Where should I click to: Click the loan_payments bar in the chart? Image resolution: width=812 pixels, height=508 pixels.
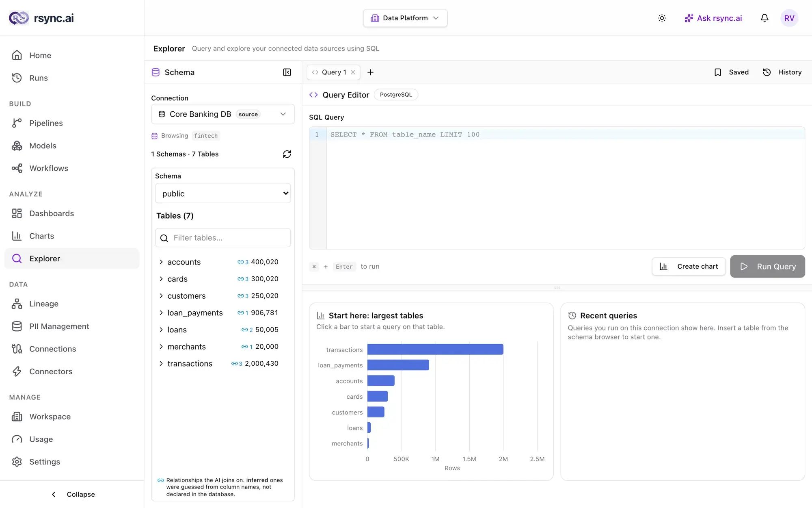click(x=398, y=365)
